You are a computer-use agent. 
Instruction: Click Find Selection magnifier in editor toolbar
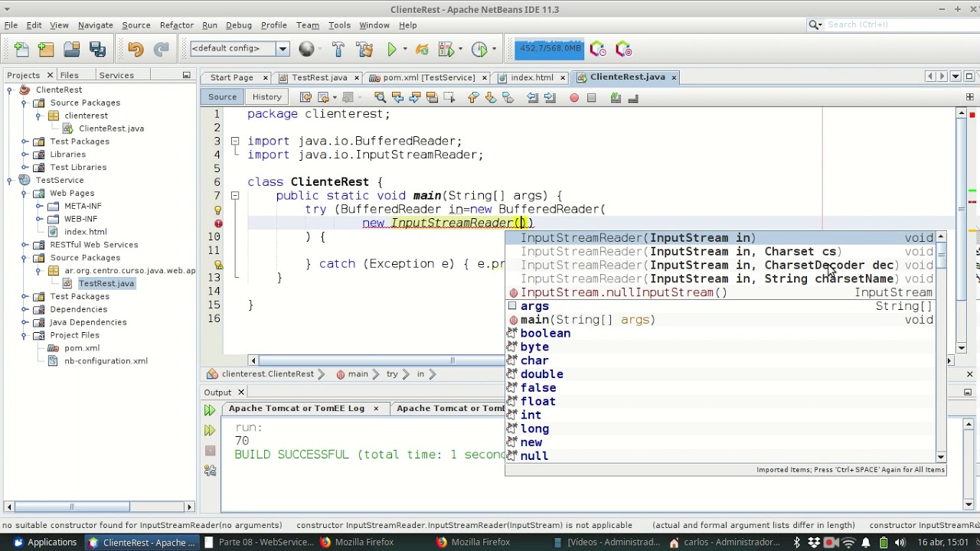coord(380,97)
